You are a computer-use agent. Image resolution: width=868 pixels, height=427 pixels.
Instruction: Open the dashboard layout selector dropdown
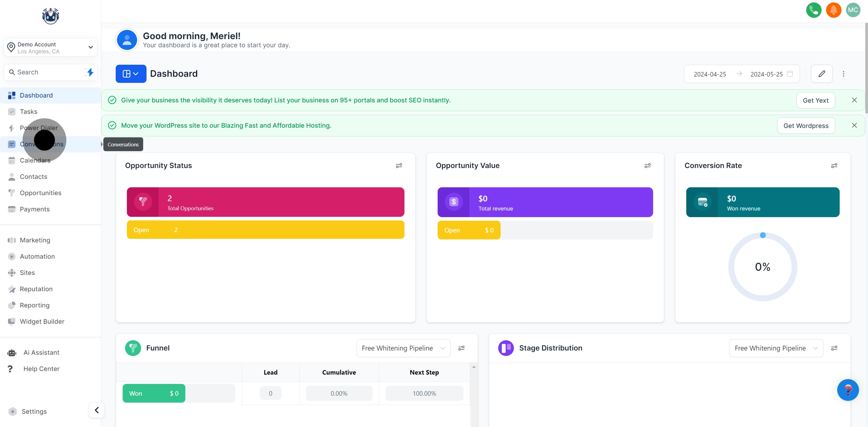(131, 74)
